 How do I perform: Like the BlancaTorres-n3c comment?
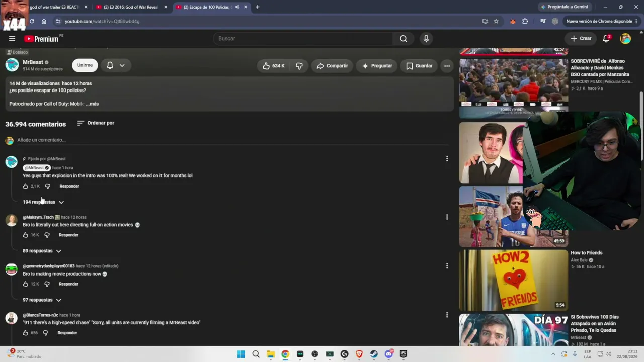pyautogui.click(x=26, y=333)
